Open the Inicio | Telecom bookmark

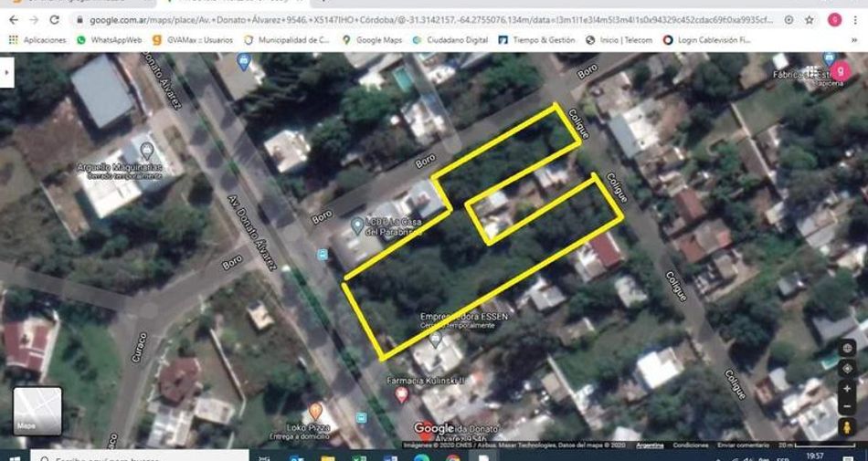(619, 40)
